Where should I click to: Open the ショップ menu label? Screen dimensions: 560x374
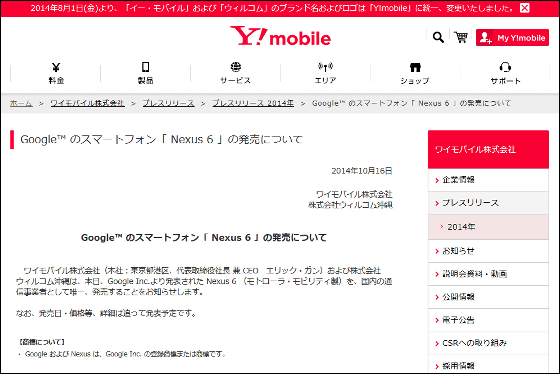click(415, 81)
